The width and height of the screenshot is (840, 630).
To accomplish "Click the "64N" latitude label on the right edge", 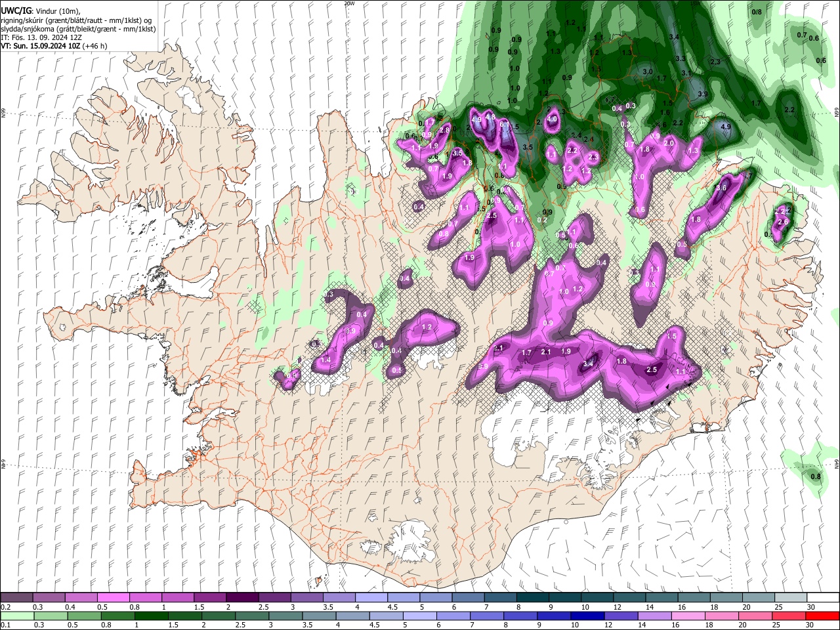I will coord(837,464).
